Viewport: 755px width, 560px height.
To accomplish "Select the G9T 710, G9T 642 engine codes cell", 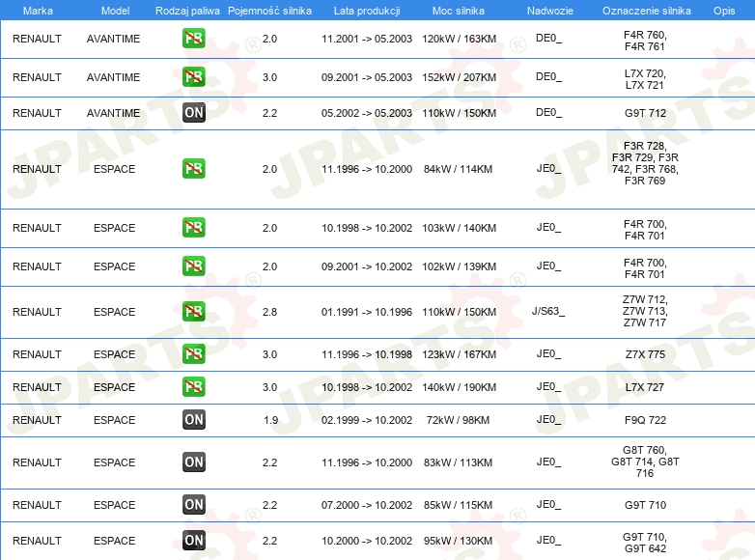I will [x=645, y=543].
